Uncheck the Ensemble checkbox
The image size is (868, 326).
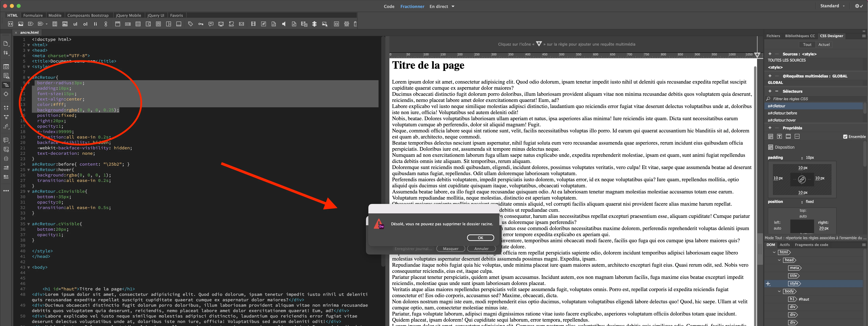(845, 137)
